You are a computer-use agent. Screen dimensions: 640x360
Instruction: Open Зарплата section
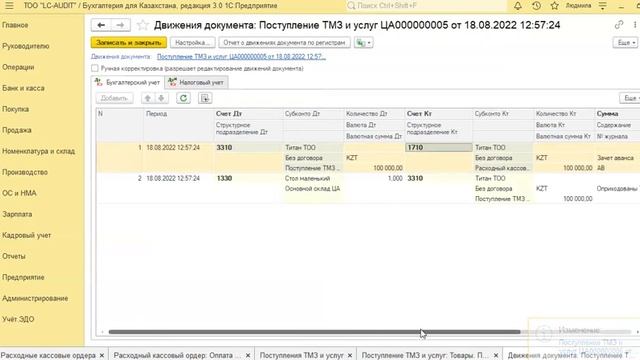tap(17, 214)
